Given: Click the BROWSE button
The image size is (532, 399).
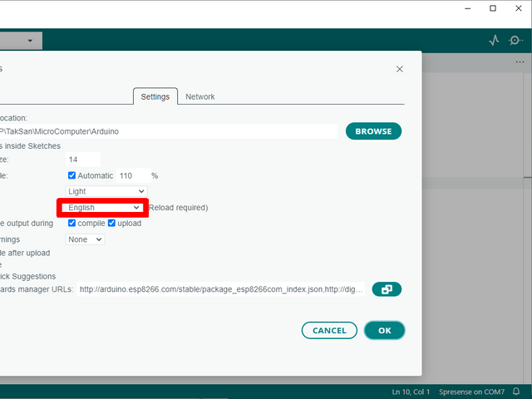Looking at the screenshot, I should 373,131.
